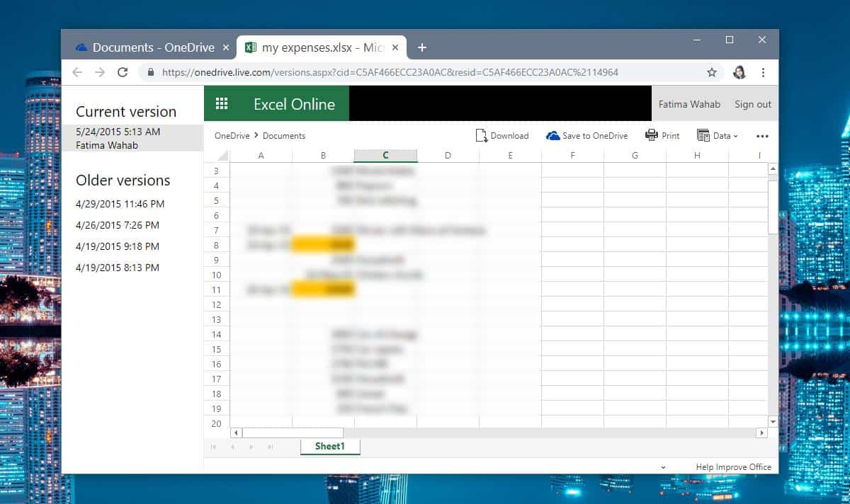Select column F header
This screenshot has height=504, width=850.
[572, 156]
